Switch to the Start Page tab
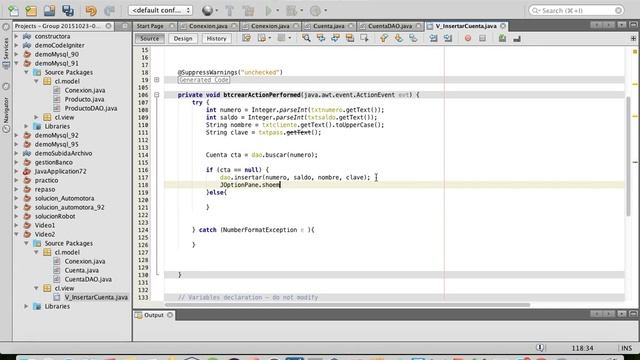Viewport: 640px width, 360px height. (x=150, y=26)
